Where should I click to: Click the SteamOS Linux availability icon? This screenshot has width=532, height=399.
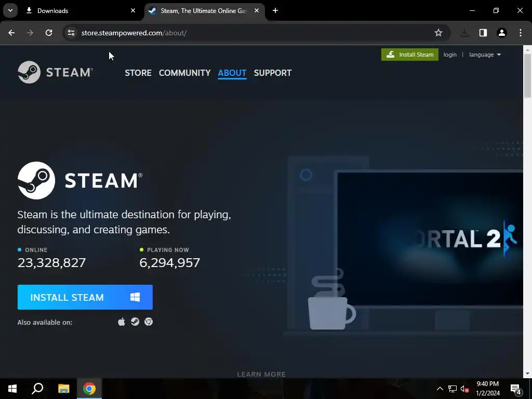[x=135, y=322]
